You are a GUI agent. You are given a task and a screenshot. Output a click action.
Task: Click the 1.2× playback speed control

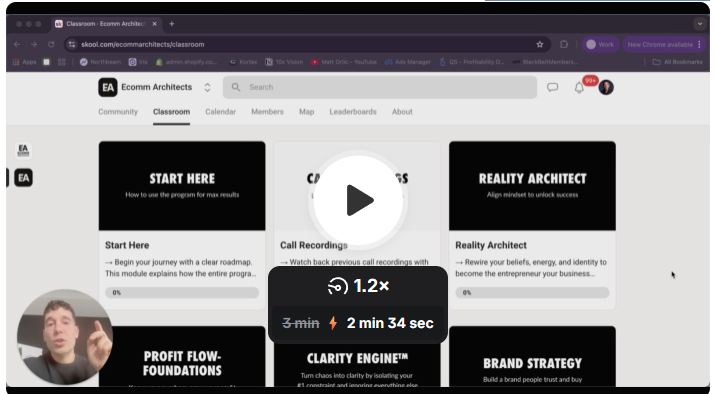tap(358, 286)
